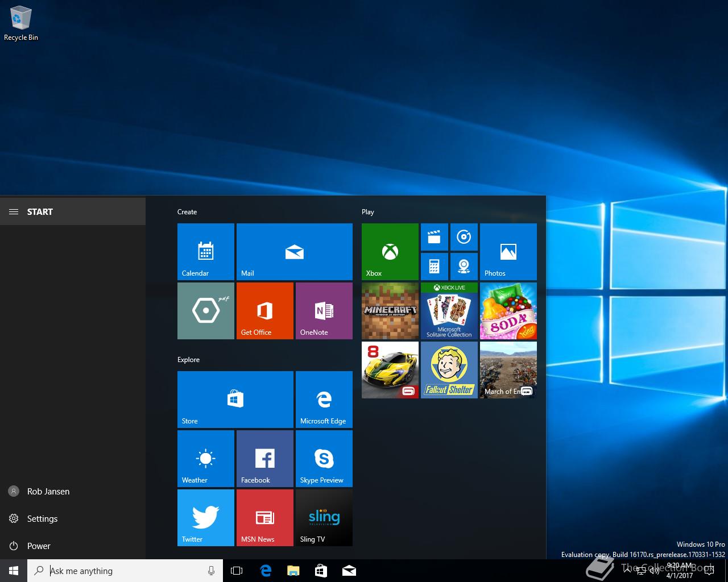Viewport: 728px width, 582px height.
Task: Open the Groove Music small tile
Action: (464, 237)
